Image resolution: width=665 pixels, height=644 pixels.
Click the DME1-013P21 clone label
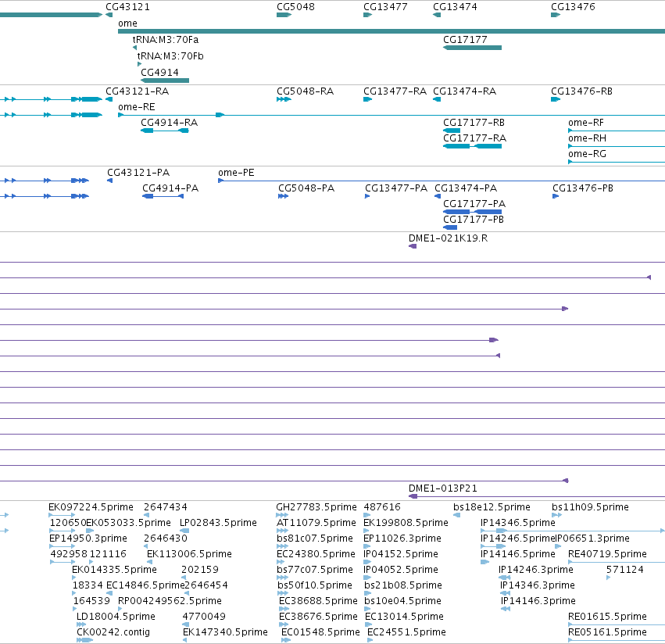[443, 488]
